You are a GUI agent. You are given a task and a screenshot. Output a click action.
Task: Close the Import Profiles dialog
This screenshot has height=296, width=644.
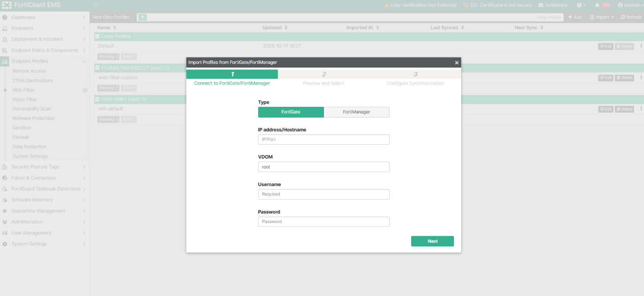(457, 63)
